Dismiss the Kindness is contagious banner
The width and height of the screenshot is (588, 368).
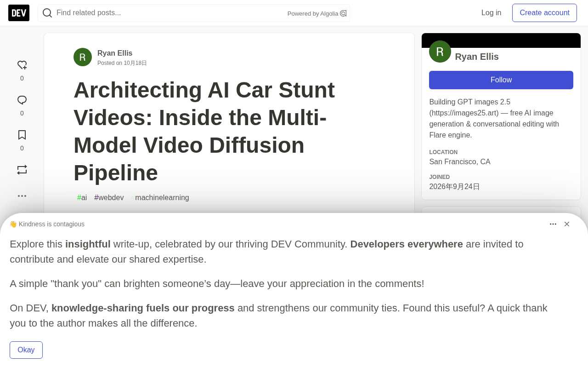567,224
